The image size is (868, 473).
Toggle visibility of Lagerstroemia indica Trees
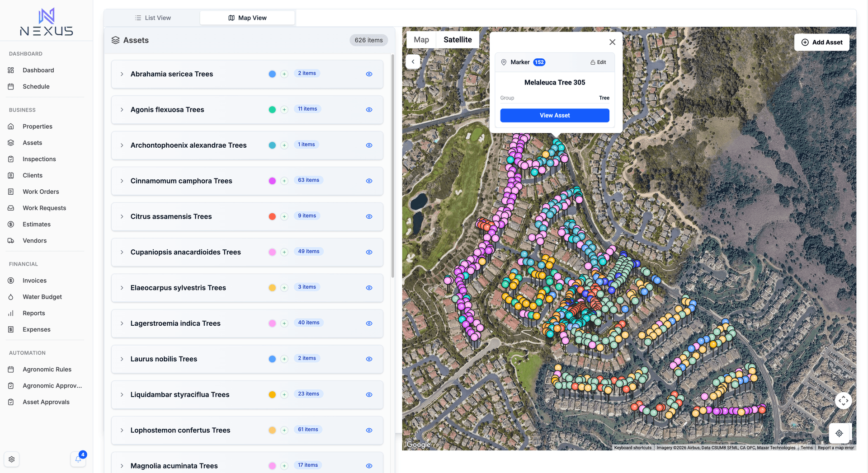click(x=369, y=323)
